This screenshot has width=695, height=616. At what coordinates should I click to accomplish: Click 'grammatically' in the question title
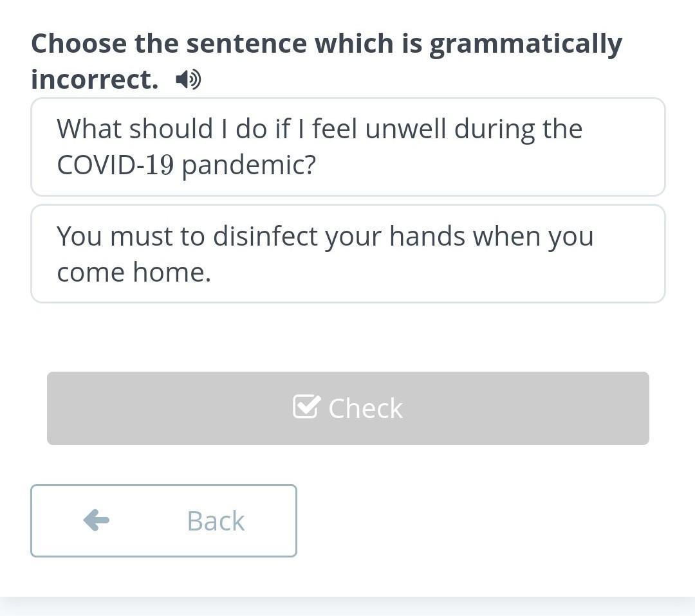pos(526,44)
